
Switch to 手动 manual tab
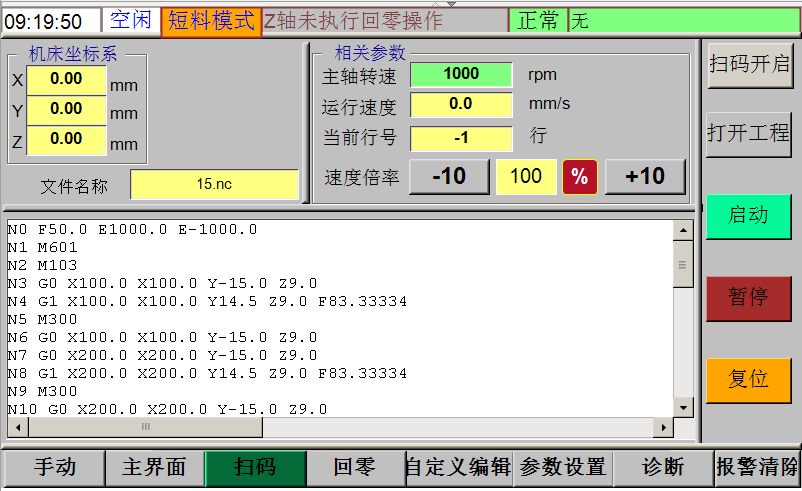(x=54, y=467)
